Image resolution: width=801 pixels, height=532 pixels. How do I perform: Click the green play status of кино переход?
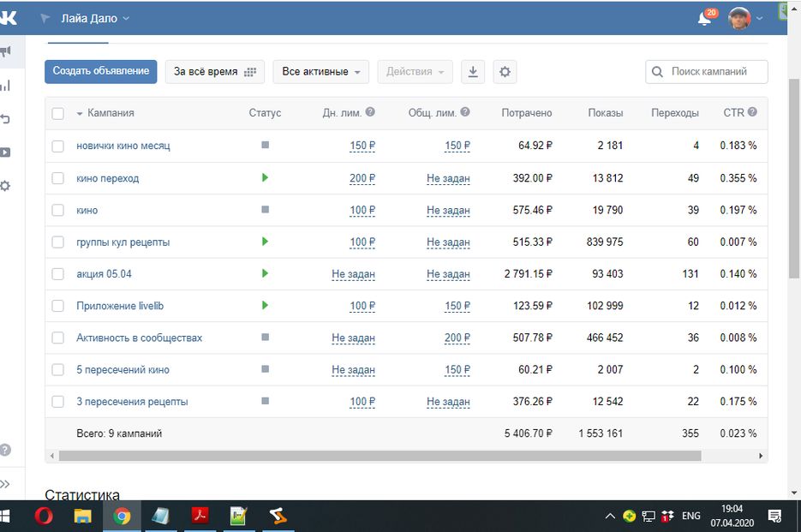point(265,178)
